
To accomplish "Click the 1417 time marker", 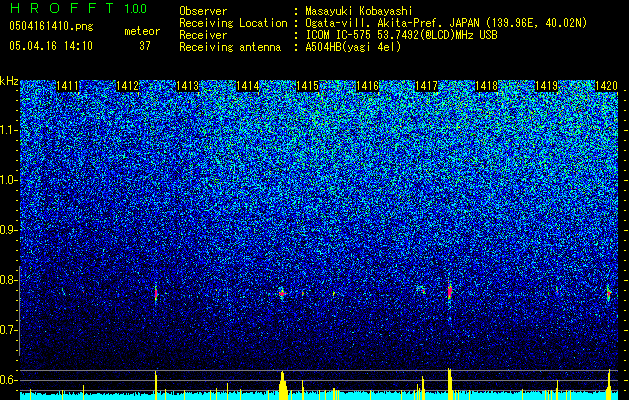I will pos(426,86).
